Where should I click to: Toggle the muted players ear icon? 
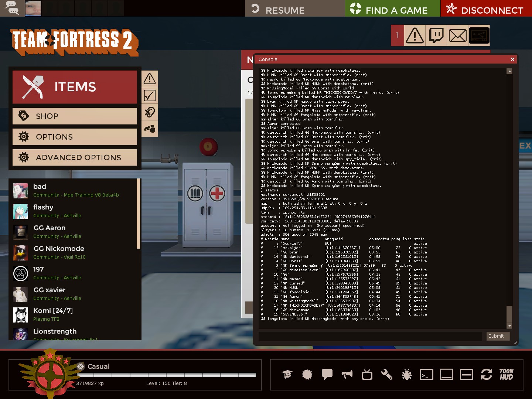click(150, 112)
